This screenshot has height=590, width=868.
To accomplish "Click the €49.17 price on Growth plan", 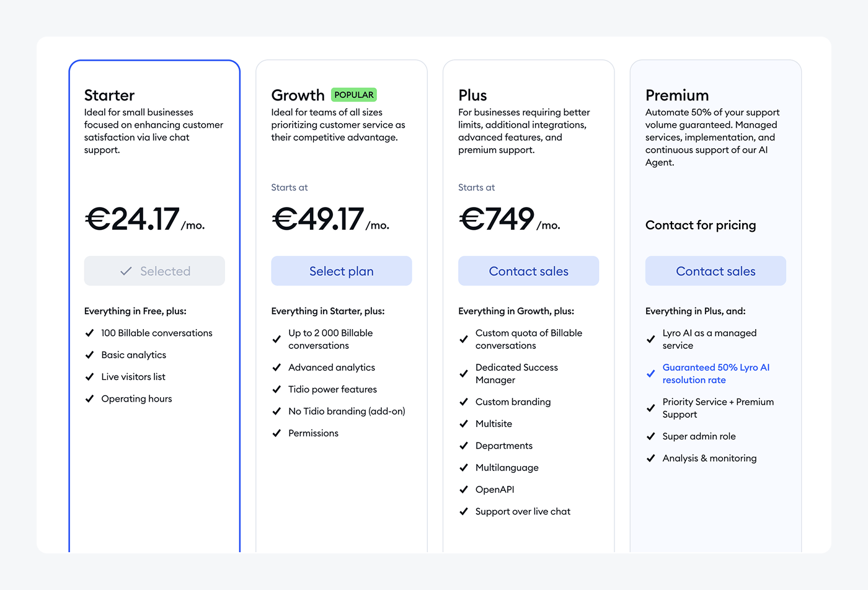I will click(318, 219).
